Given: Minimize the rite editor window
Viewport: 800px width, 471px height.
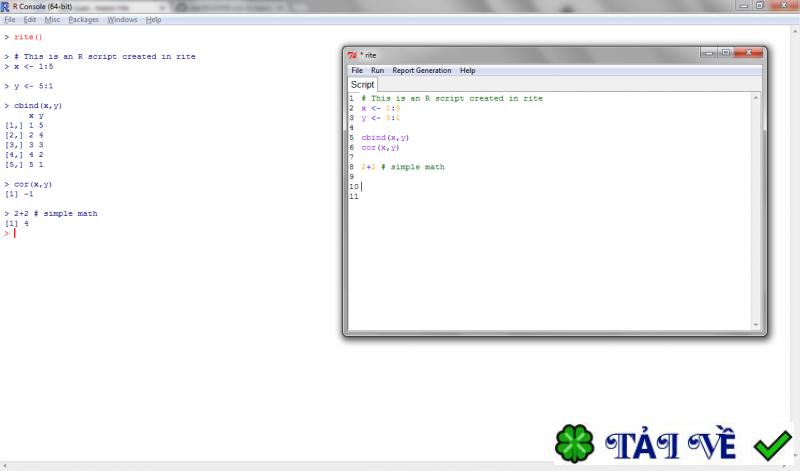Looking at the screenshot, I should (708, 53).
